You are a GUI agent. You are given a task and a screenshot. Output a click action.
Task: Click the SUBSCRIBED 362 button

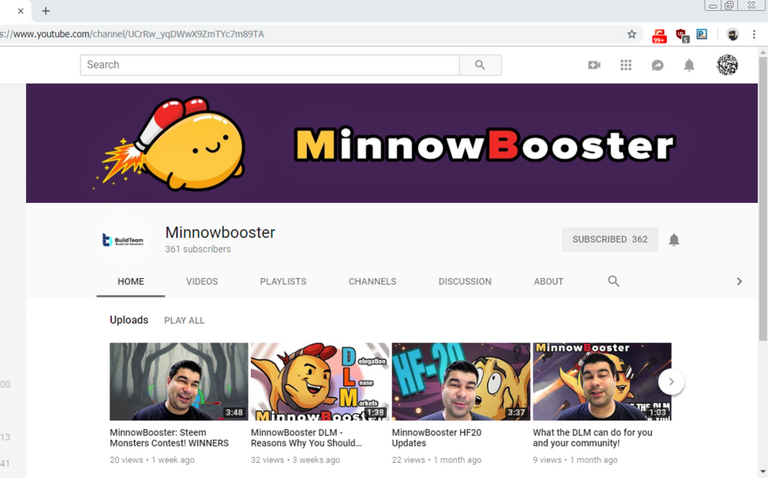(x=610, y=239)
